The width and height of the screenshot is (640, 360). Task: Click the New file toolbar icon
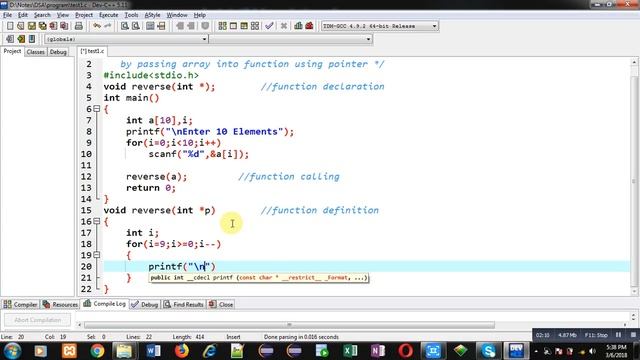10,26
